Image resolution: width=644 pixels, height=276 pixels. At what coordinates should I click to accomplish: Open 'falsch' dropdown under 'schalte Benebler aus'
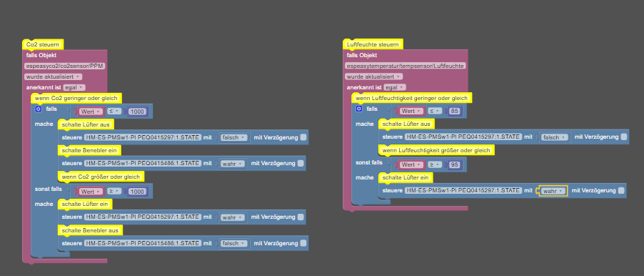(234, 243)
